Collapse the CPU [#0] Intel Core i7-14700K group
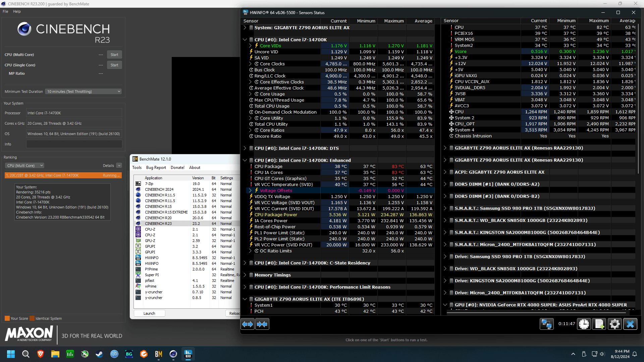 click(x=245, y=40)
